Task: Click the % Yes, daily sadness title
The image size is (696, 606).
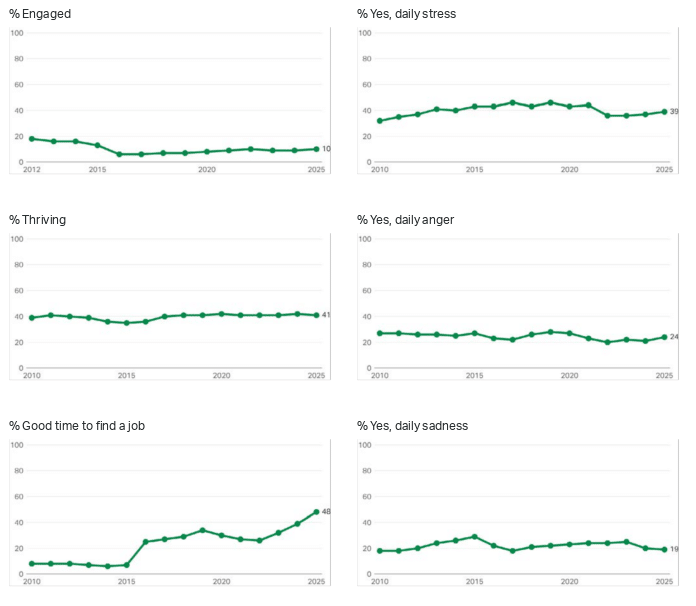Action: coord(412,426)
